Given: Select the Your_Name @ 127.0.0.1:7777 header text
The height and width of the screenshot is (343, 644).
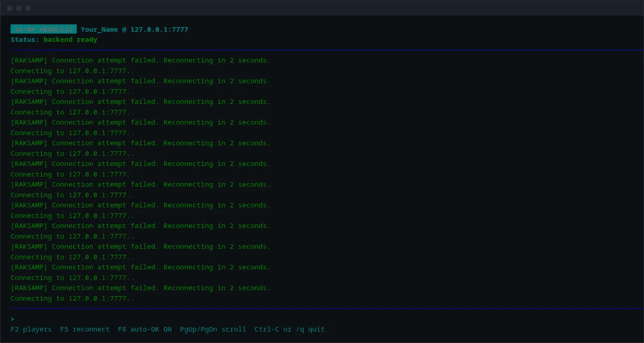Looking at the screenshot, I should coord(135,29).
